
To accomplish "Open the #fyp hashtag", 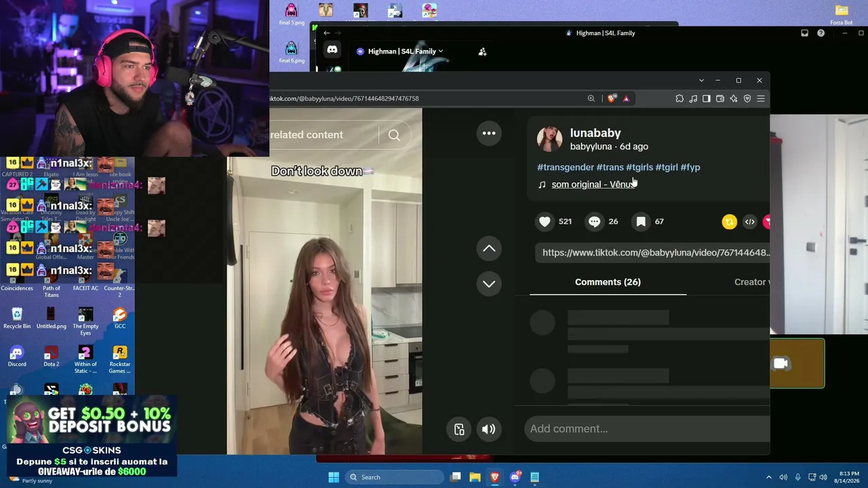I will pyautogui.click(x=690, y=167).
